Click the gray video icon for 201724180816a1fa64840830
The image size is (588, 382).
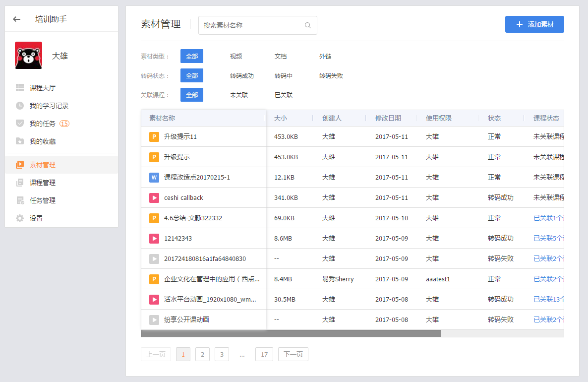pos(154,258)
